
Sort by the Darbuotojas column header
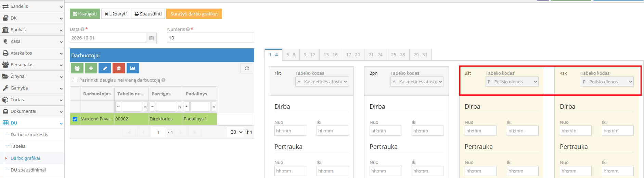click(x=97, y=94)
